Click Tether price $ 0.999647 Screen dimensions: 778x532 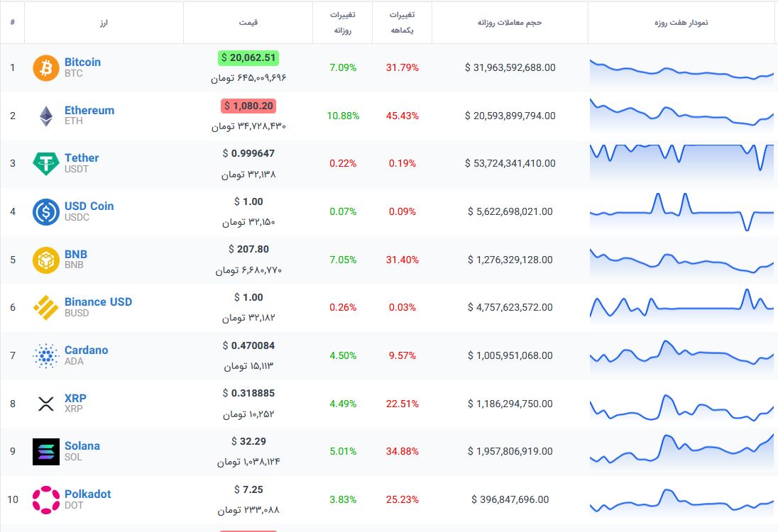pyautogui.click(x=248, y=154)
